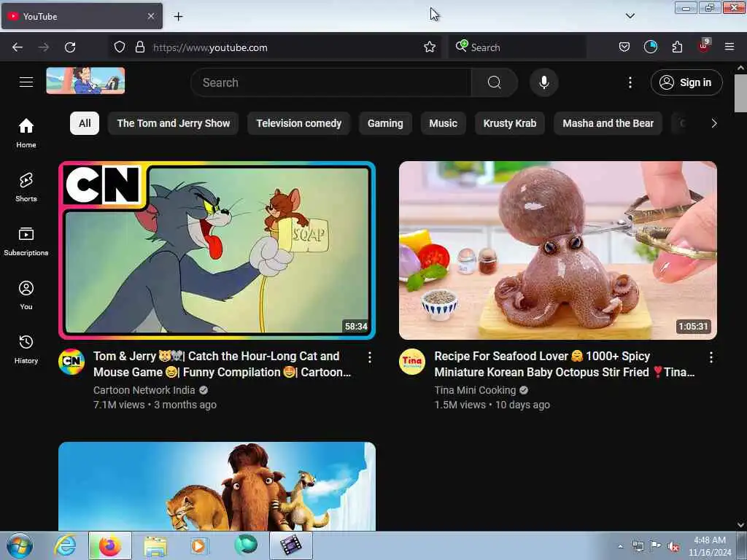Click the magnifier search button

point(495,82)
